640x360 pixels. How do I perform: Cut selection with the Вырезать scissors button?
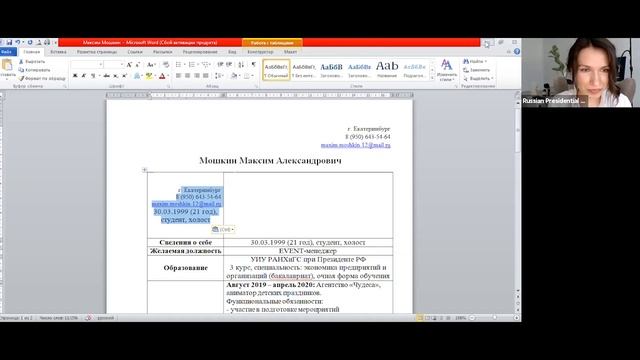tap(32, 62)
